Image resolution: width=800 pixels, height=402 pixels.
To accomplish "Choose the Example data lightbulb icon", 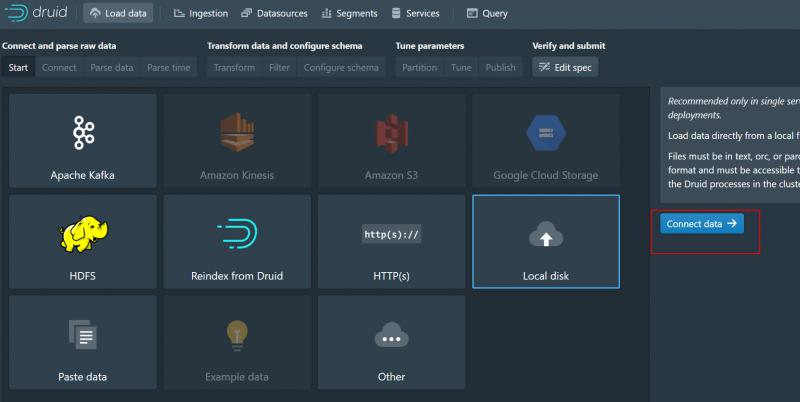I will (x=237, y=336).
